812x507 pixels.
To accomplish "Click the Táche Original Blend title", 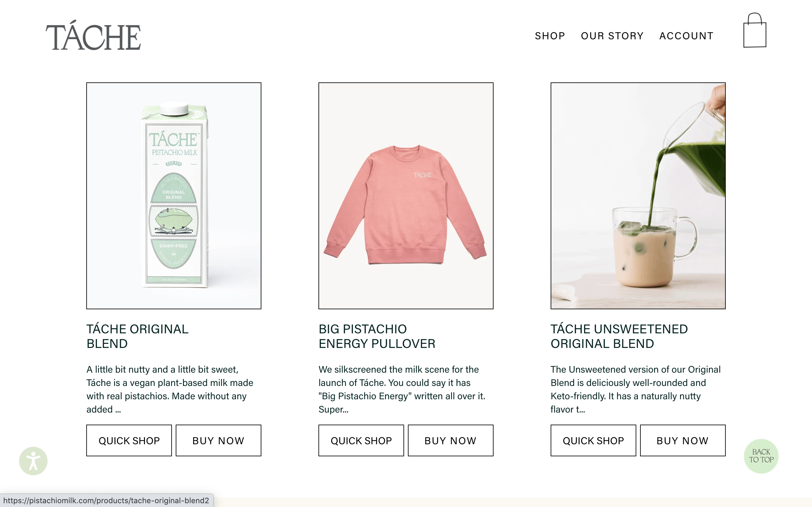I will (x=138, y=336).
